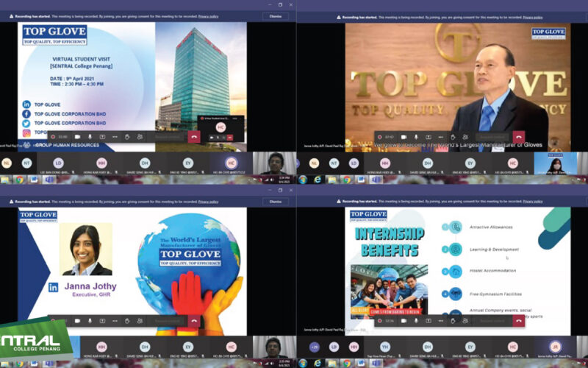
Task: Open Chrome from taskbar under Virtual Student Visit window
Action: (20, 180)
